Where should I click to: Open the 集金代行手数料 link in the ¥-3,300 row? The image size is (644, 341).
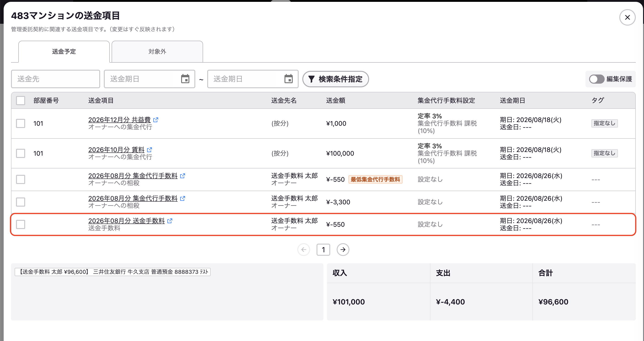(133, 198)
